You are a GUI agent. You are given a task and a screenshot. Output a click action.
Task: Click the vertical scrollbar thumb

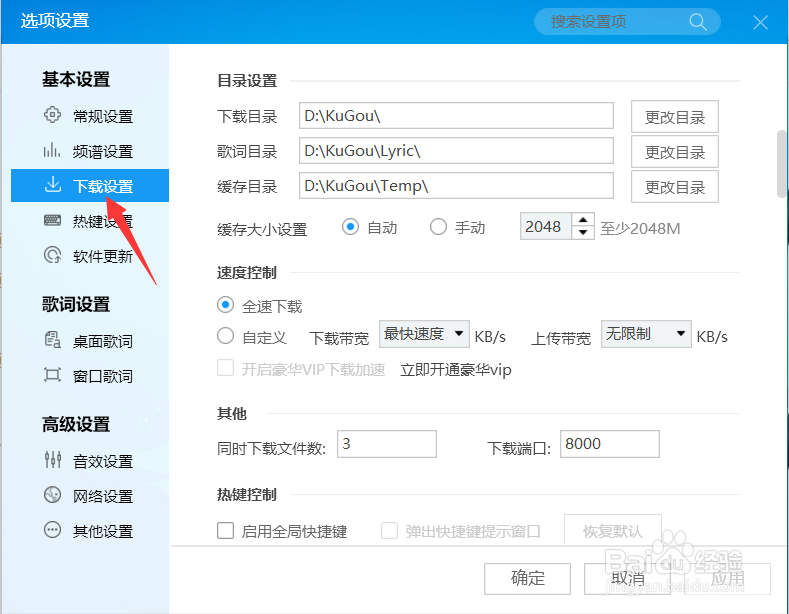pos(782,164)
